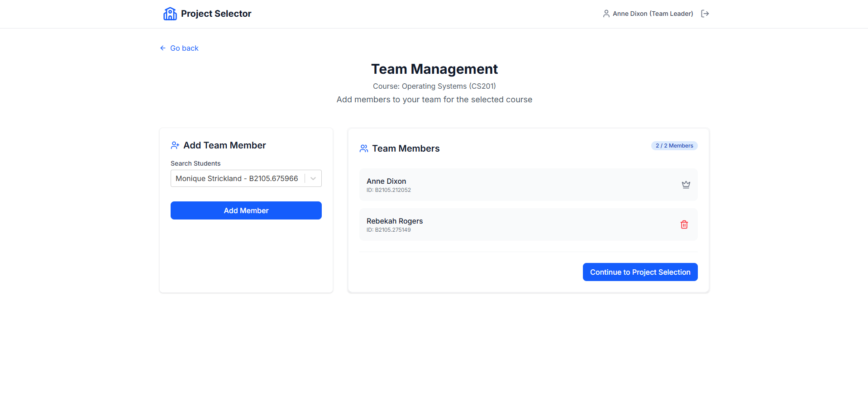
Task: Click the user profile icon in header
Action: (606, 14)
